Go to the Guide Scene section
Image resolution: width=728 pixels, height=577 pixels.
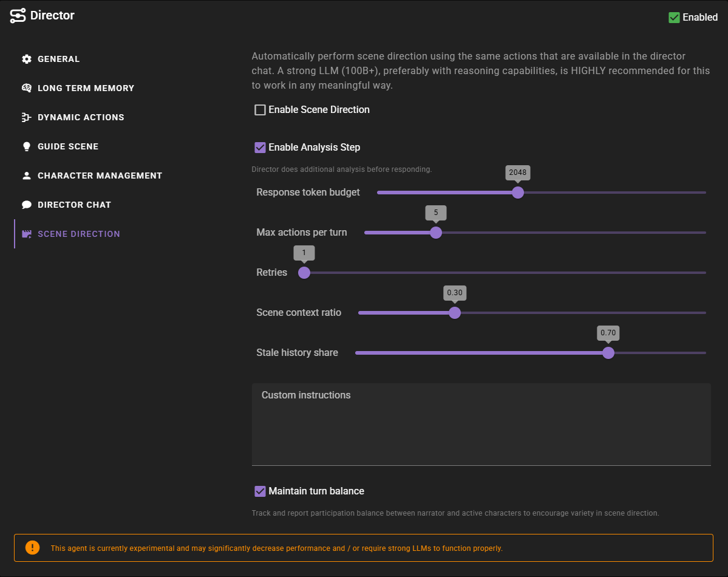68,146
